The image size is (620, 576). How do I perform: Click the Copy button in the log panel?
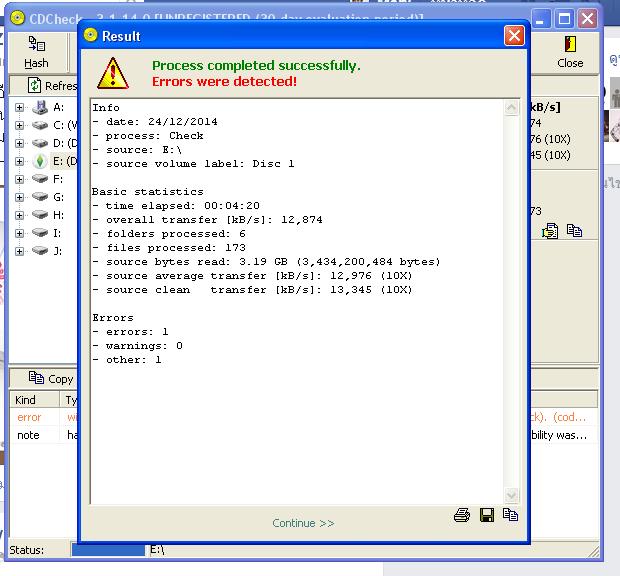pyautogui.click(x=51, y=379)
